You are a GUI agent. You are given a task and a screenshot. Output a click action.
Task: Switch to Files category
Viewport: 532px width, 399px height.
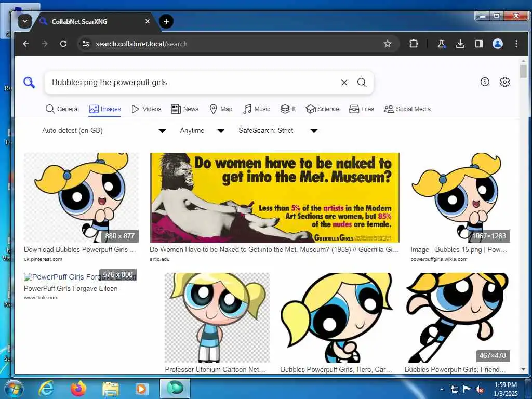click(x=362, y=109)
